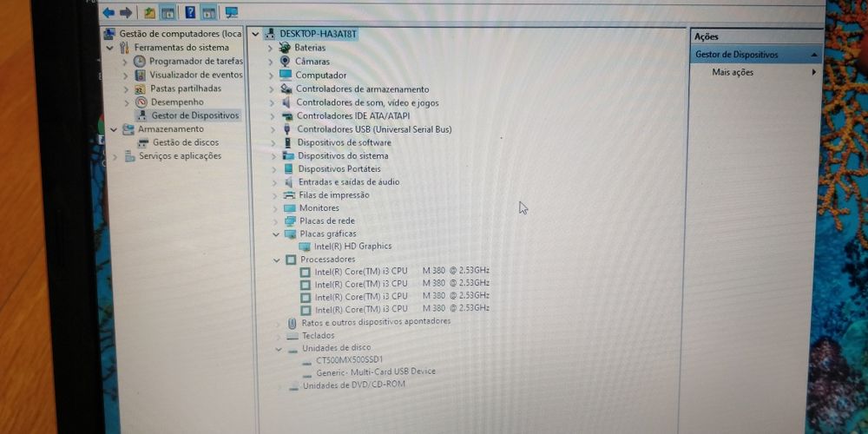Click the Placas de rede icon
868x434 pixels.
click(x=290, y=220)
